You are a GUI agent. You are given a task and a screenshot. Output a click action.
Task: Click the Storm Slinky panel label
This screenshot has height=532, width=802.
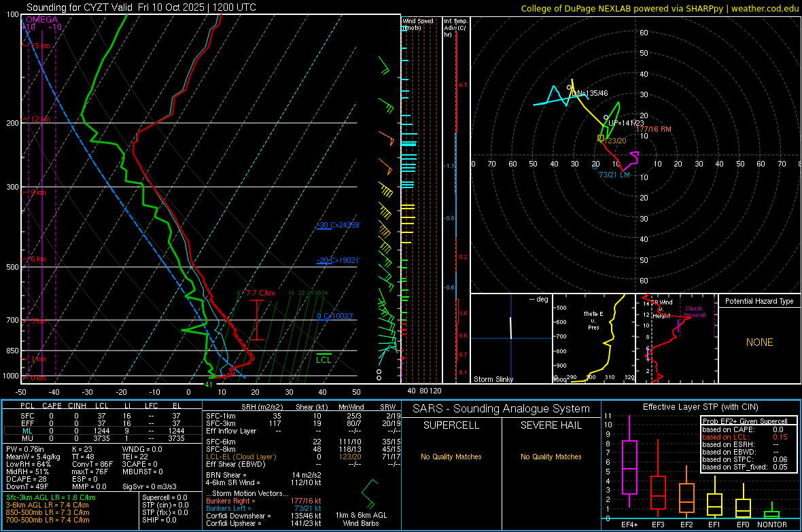pyautogui.click(x=493, y=379)
